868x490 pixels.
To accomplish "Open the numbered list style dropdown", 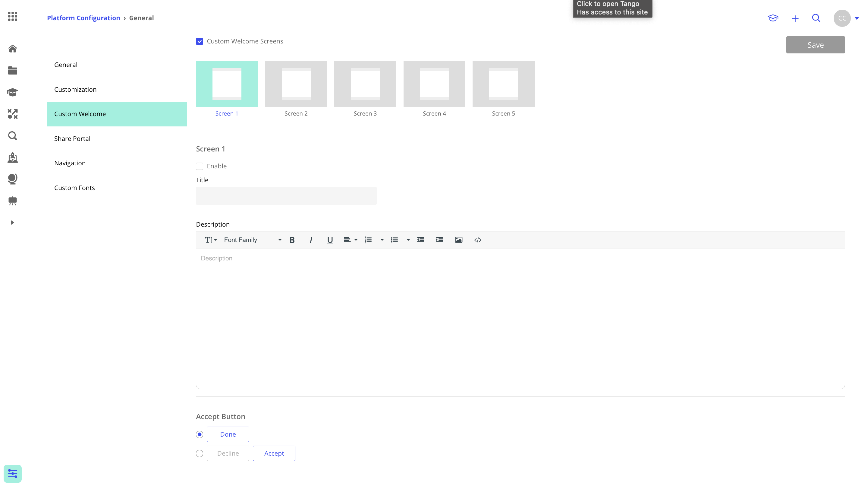I will pos(382,240).
